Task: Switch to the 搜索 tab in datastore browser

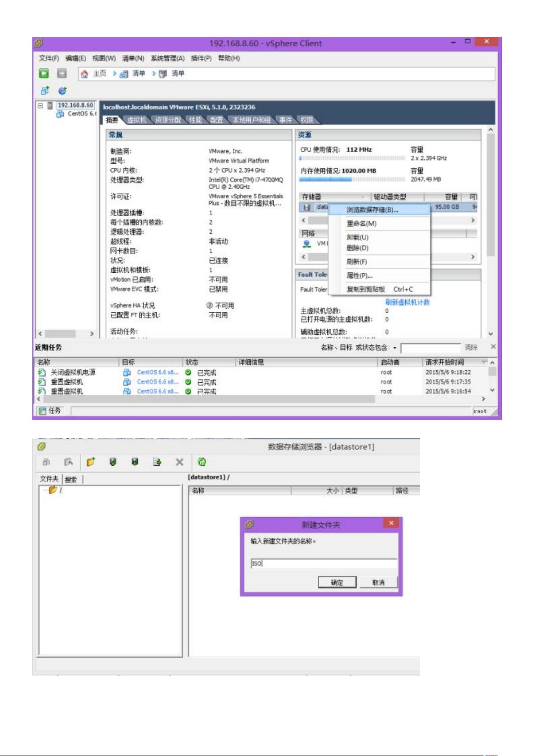Action: pos(71,480)
